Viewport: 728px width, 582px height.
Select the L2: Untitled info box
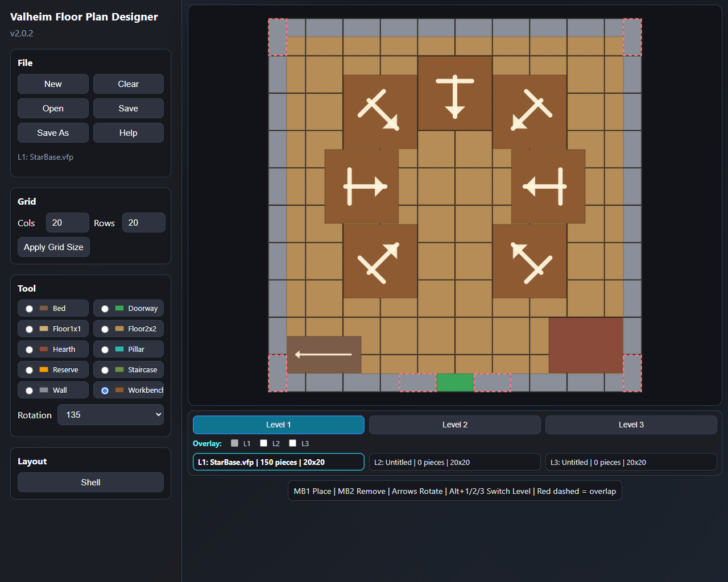tap(455, 462)
